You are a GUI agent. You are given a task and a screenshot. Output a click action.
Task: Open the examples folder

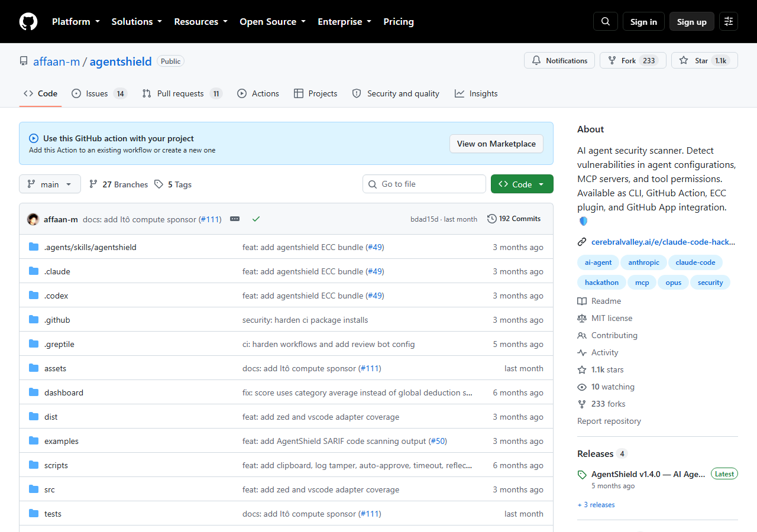click(x=62, y=441)
